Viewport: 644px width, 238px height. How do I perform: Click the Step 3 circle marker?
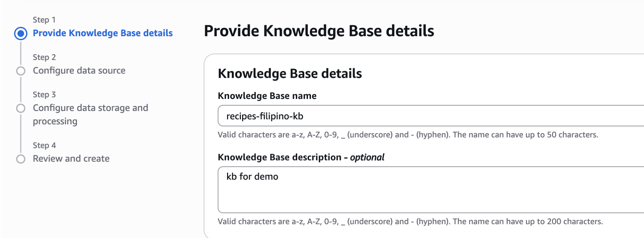point(21,108)
